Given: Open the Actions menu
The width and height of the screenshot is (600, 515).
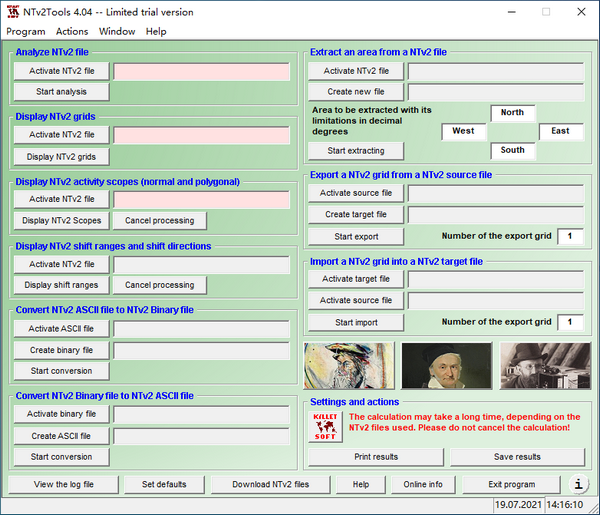Looking at the screenshot, I should click(72, 31).
